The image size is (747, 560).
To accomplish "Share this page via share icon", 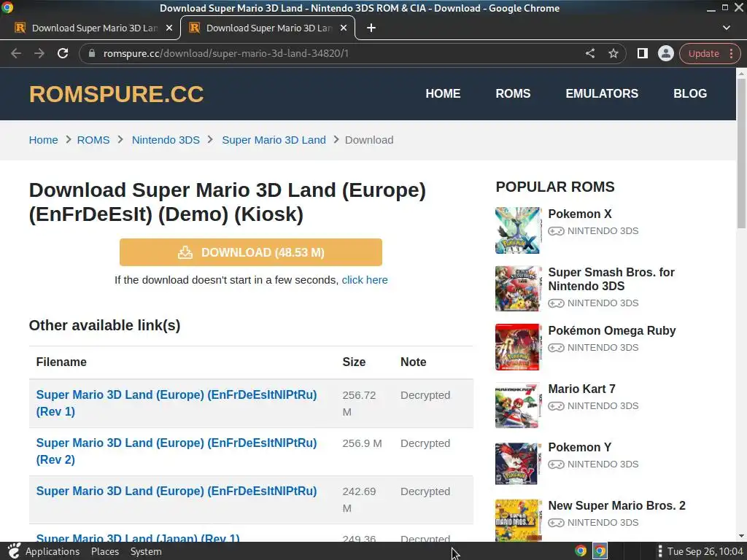I will pyautogui.click(x=589, y=53).
